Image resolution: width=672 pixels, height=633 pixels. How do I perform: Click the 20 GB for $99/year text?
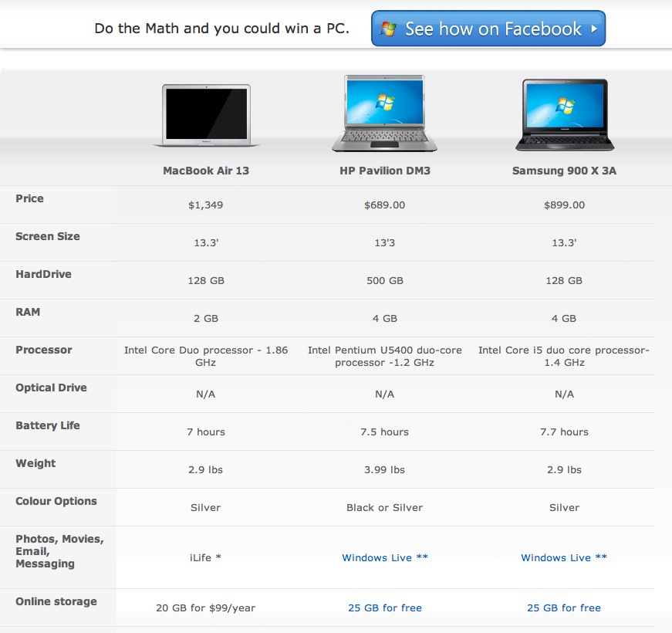coord(206,608)
